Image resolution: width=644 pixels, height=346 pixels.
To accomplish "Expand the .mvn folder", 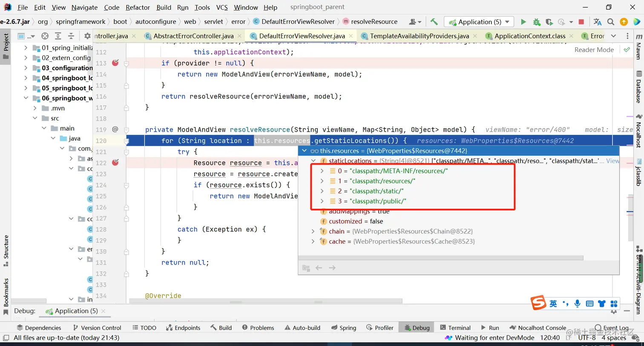I will tap(35, 108).
